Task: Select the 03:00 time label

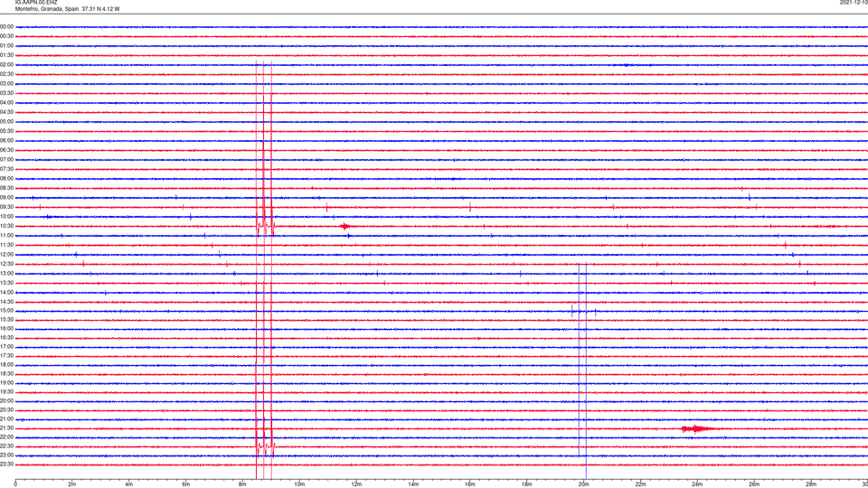Action: pyautogui.click(x=6, y=83)
